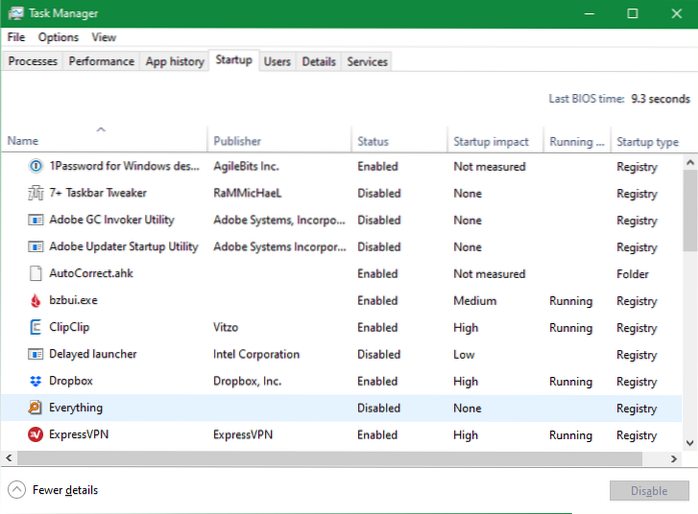Image resolution: width=698 pixels, height=514 pixels.
Task: Open the File menu
Action: [x=16, y=37]
